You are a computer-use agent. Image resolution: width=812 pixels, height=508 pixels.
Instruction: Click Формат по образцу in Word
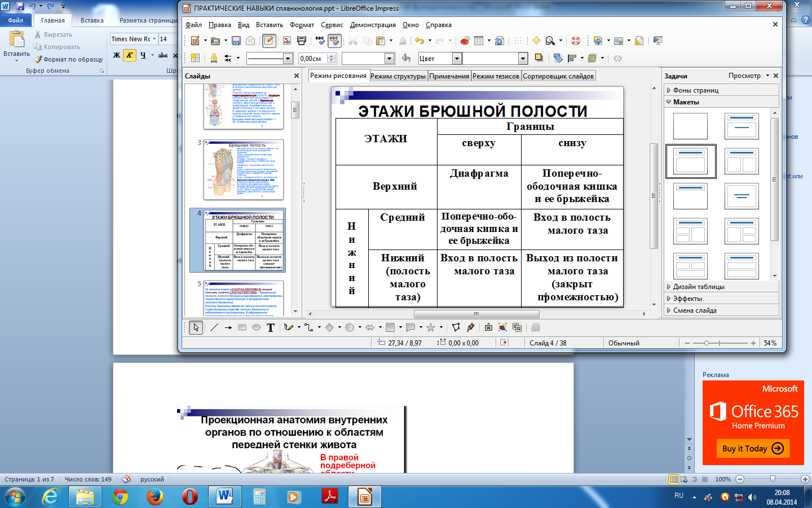[x=68, y=59]
